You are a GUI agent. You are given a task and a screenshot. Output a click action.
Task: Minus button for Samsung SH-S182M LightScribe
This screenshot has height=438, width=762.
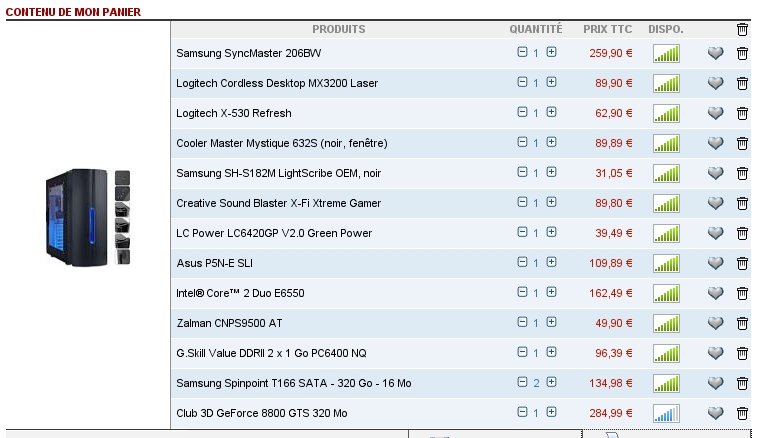522,172
